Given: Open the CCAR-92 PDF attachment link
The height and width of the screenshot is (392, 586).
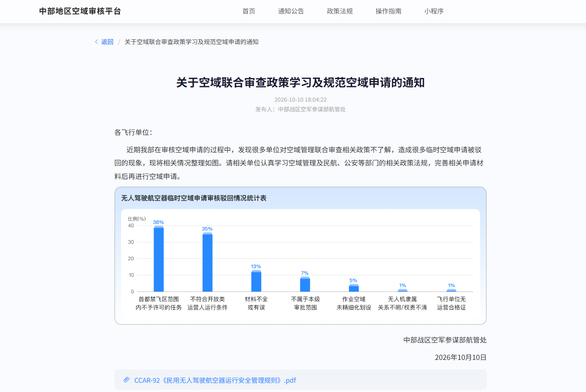Looking at the screenshot, I should [215, 380].
